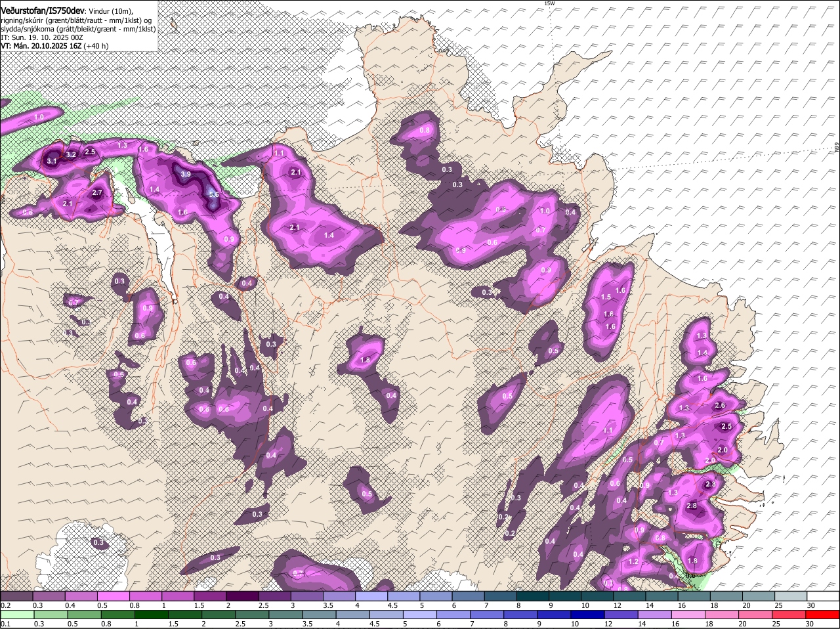Viewport: 840px width, 629px height.
Task: Click the 15W longitude label
Action: pos(549,3)
